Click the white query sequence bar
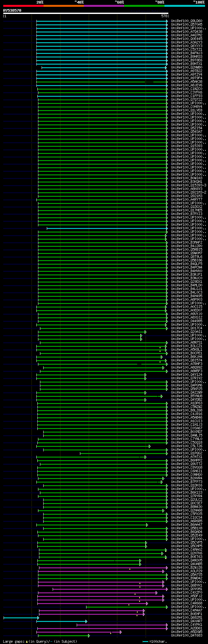The height and width of the screenshot is (644, 208). [x=86, y=13]
